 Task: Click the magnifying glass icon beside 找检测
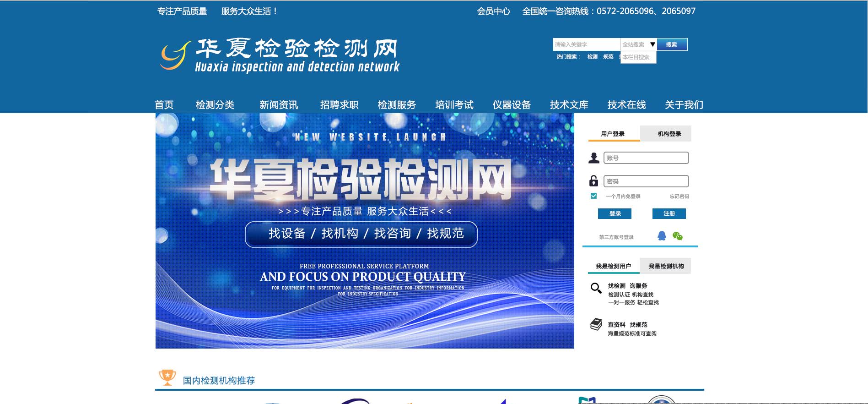coord(596,288)
